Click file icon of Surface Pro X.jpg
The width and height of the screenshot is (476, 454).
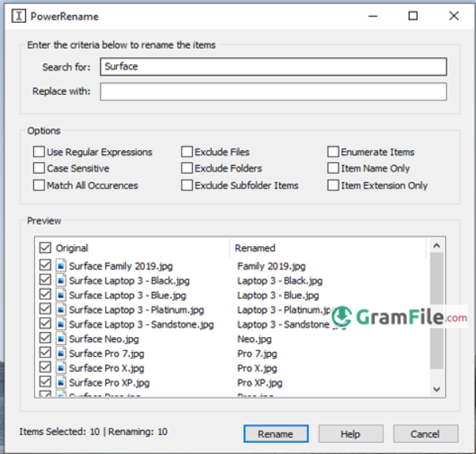point(61,368)
